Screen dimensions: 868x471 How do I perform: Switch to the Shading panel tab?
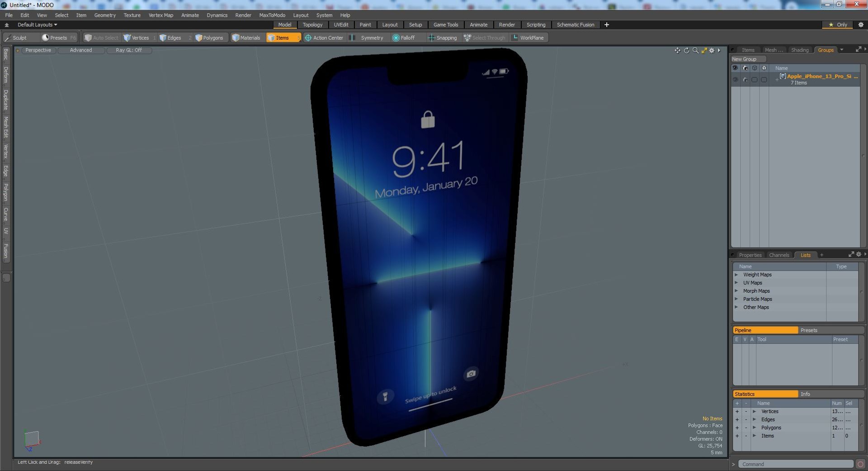coord(800,50)
